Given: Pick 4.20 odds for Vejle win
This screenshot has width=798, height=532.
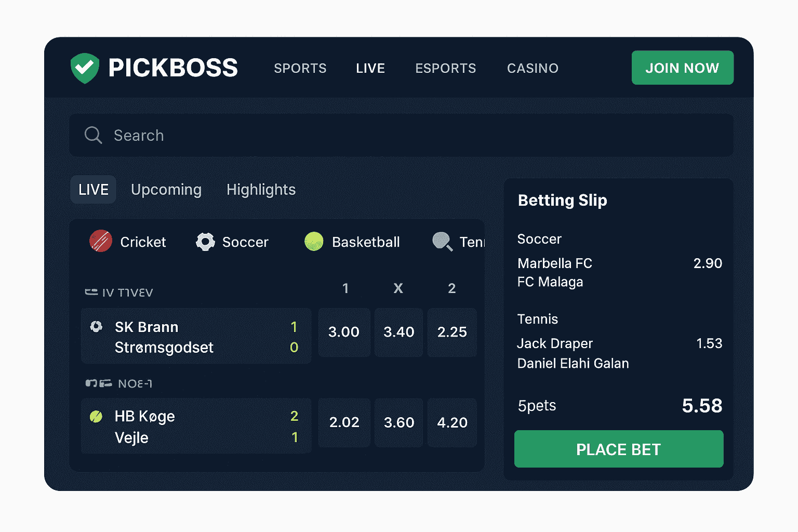Looking at the screenshot, I should (452, 422).
